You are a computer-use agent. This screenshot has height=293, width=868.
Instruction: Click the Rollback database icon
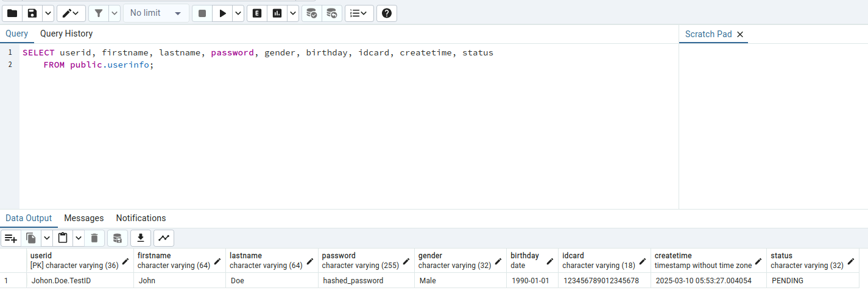click(331, 13)
